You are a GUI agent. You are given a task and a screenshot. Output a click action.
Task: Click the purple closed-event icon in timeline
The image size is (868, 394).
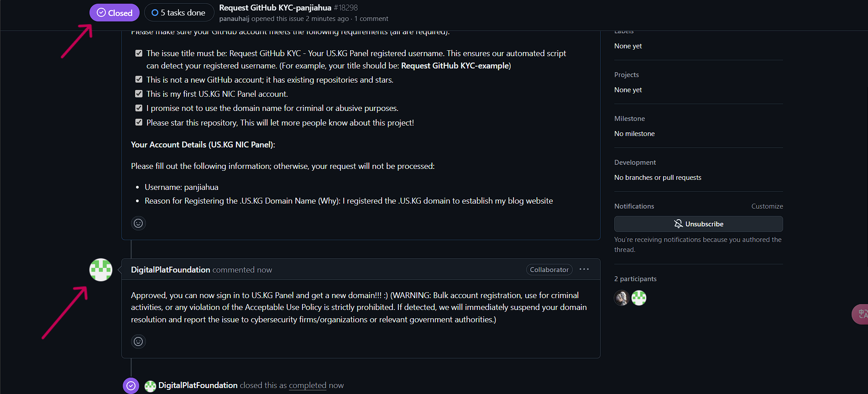click(131, 385)
